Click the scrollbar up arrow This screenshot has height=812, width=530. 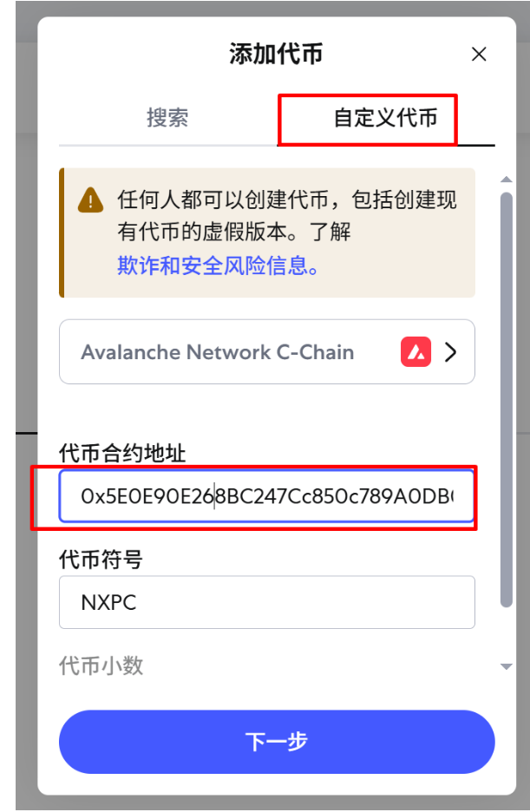507,180
